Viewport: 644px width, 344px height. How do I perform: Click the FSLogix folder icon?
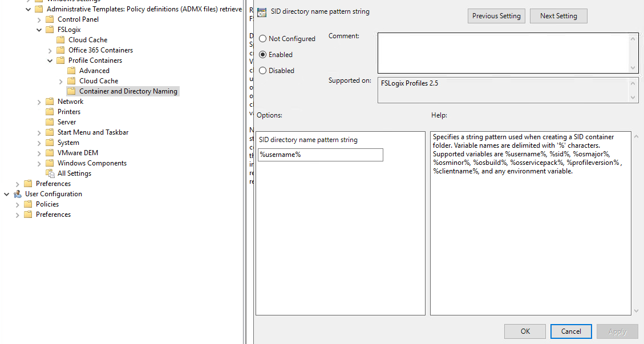click(x=50, y=30)
